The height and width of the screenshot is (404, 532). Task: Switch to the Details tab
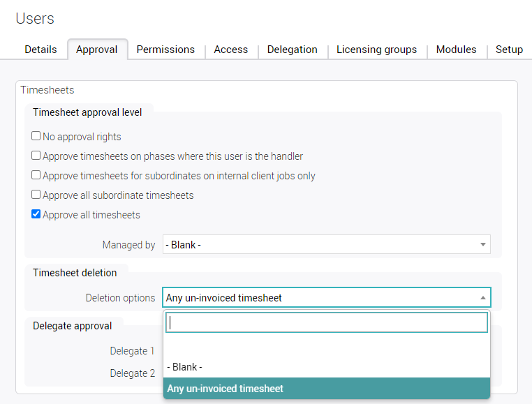40,50
